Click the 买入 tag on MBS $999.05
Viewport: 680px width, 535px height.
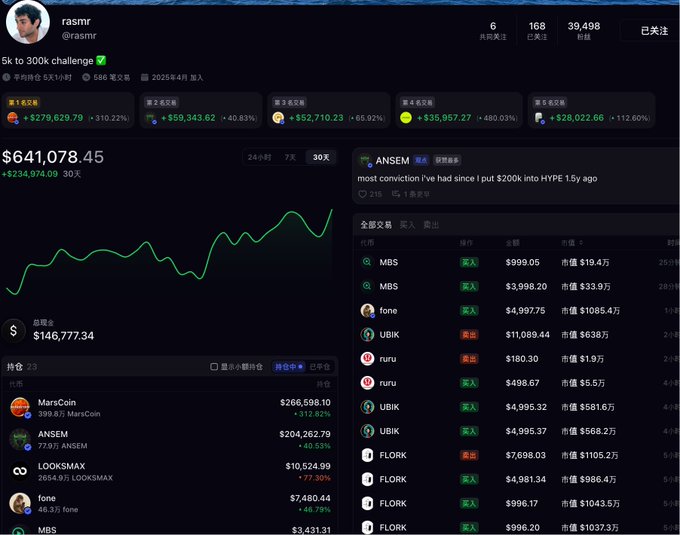469,262
